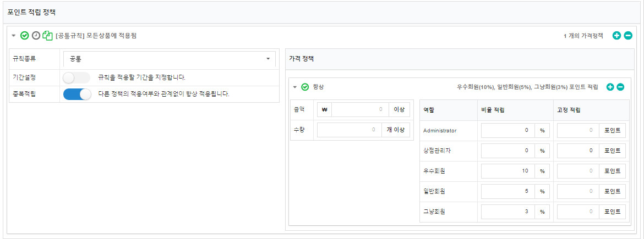Turn off the 중복적립 toggle
Viewport: 644px width, 239px height.
click(x=77, y=95)
